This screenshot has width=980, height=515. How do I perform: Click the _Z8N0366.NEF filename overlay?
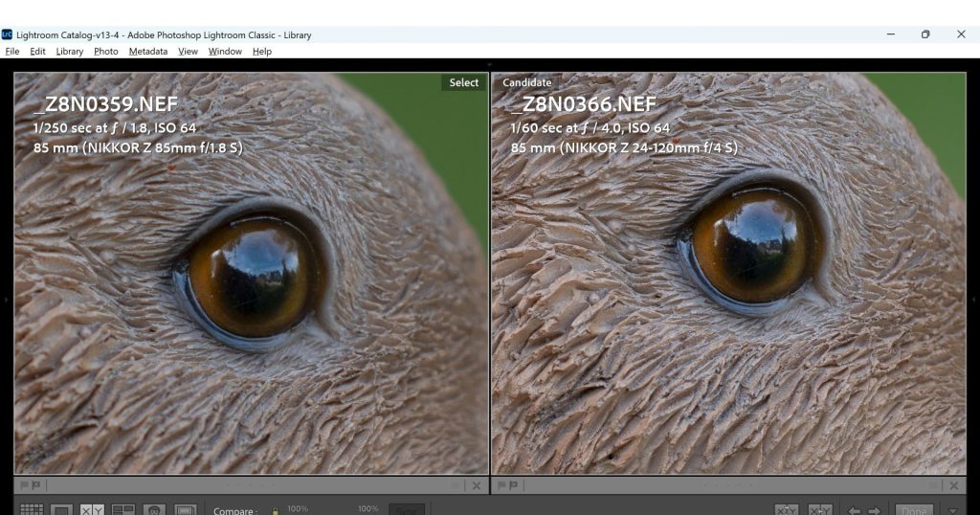[x=583, y=103]
